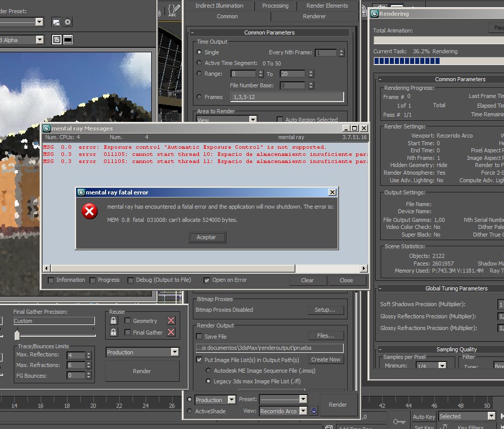Switch to the Renderer tab
Viewport: 504px width, 429px height.
pyautogui.click(x=314, y=16)
